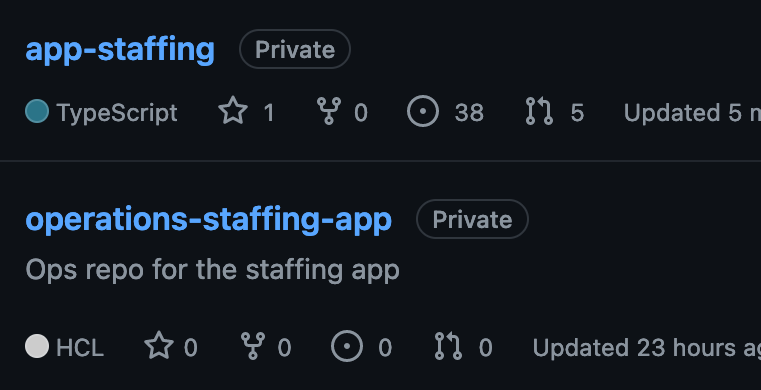
Task: Open the pull requests icon for operations-staffing-app
Action: click(448, 346)
